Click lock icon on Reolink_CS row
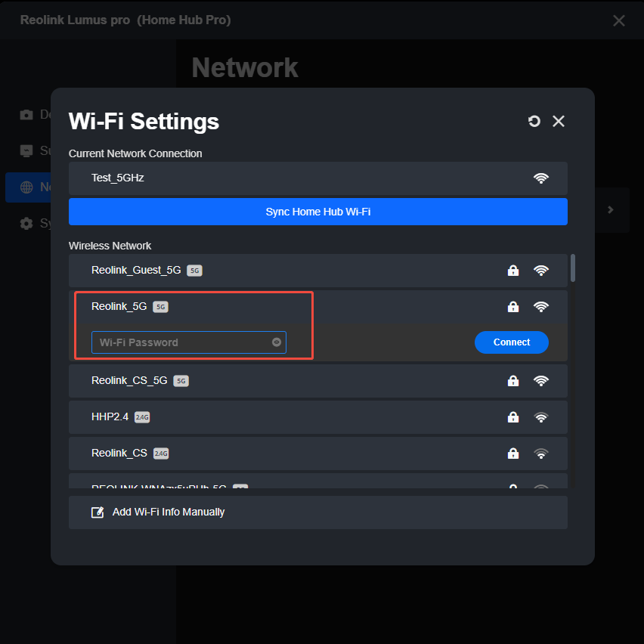The image size is (644, 644). (513, 453)
